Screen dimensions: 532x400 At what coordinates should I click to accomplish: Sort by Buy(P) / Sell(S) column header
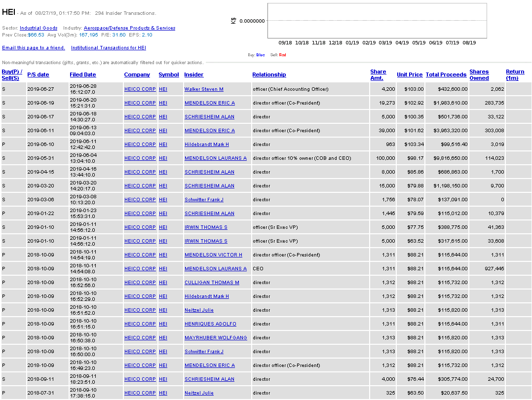click(x=12, y=75)
